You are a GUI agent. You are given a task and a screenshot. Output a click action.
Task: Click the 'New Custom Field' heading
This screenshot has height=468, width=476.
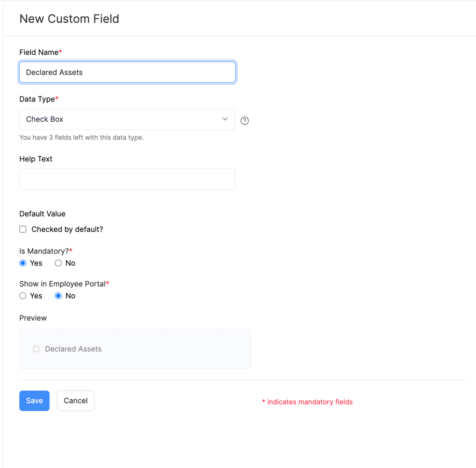pyautogui.click(x=69, y=19)
